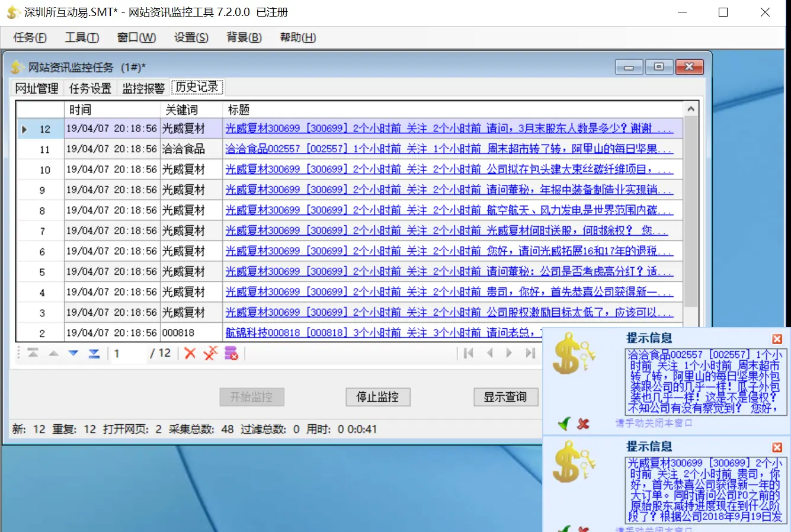Open link about 3月末股东人数 in row 12
The width and height of the screenshot is (791, 532).
(449, 129)
